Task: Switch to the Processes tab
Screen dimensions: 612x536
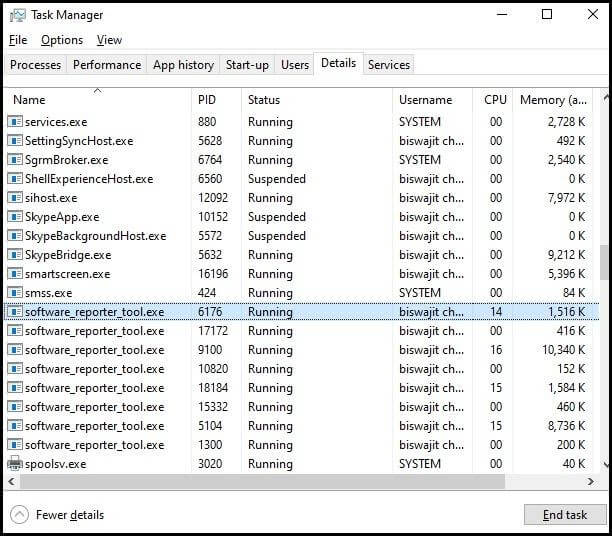Action: tap(36, 65)
